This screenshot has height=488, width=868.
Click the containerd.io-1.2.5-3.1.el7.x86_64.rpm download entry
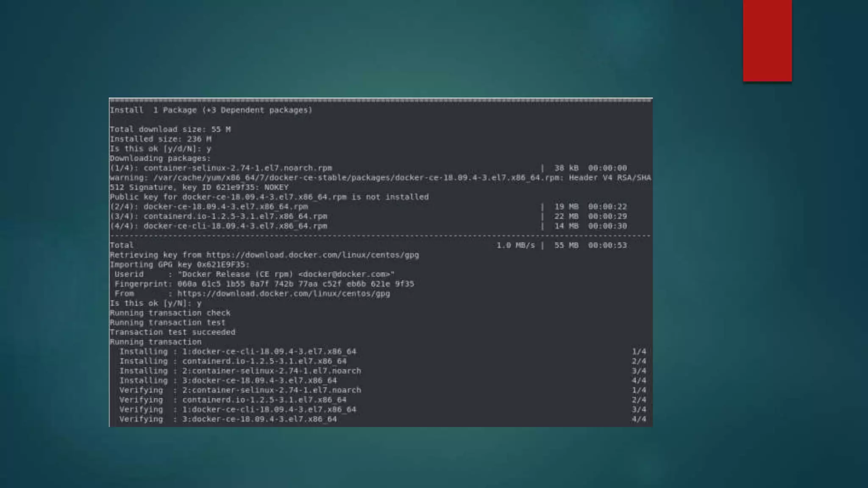[x=235, y=216]
